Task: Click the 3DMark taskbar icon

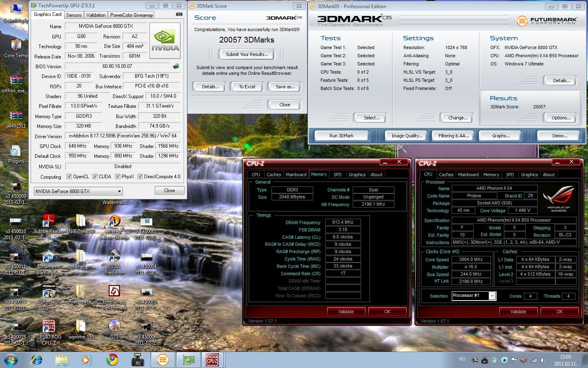Action: 163,360
